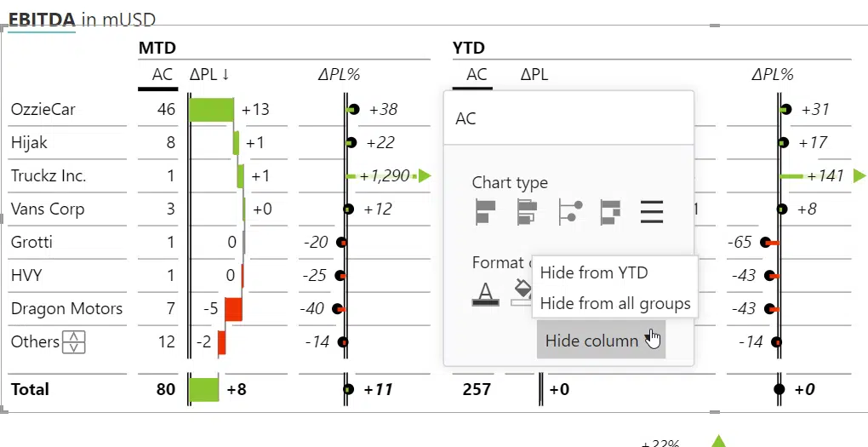Edit the AC column name field

point(568,118)
